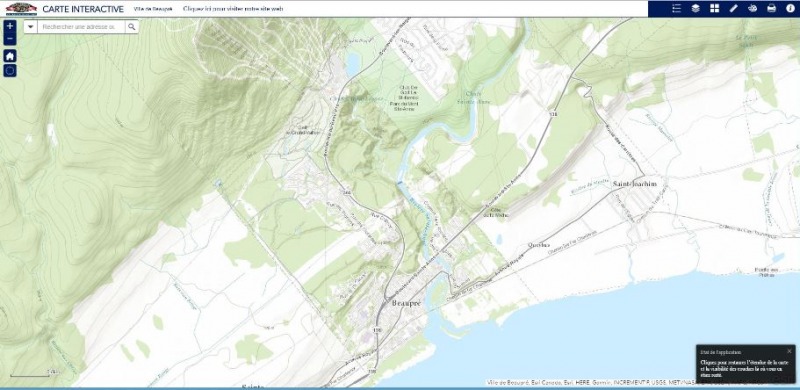Open the basemap gallery grid icon
This screenshot has height=390, width=800.
pyautogui.click(x=714, y=8)
